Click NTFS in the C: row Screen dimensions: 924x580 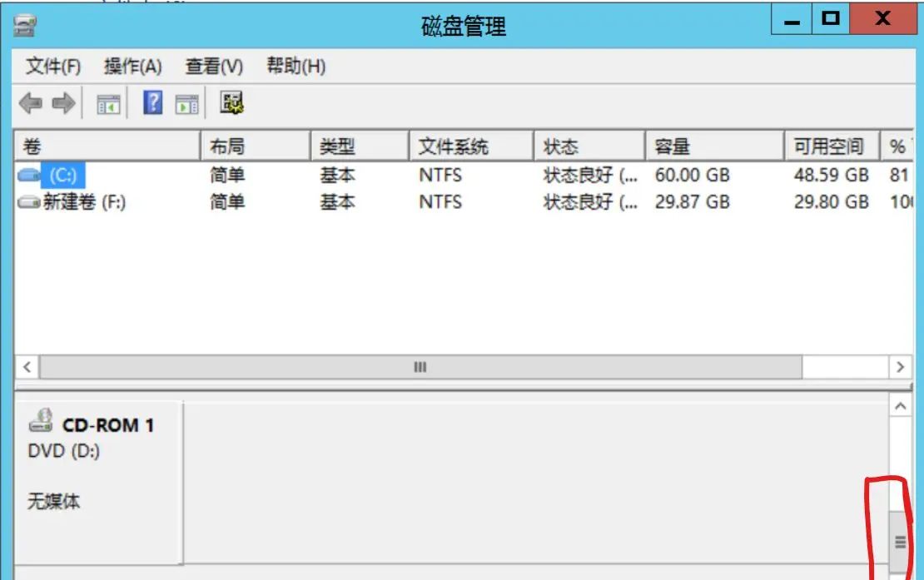(440, 175)
